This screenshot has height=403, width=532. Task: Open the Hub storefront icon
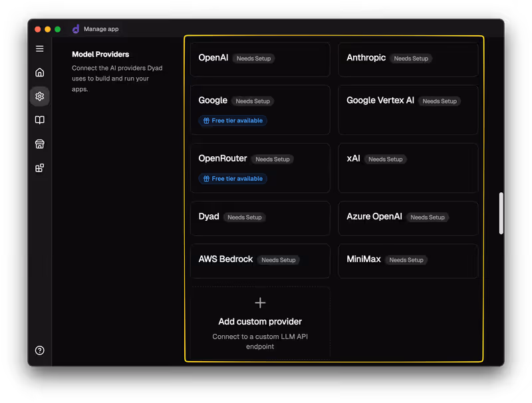pos(40,144)
